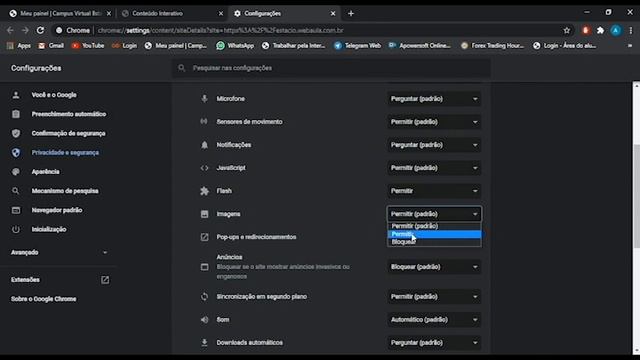Open the Downloads automáticos dropdown
640x360 pixels.
434,342
